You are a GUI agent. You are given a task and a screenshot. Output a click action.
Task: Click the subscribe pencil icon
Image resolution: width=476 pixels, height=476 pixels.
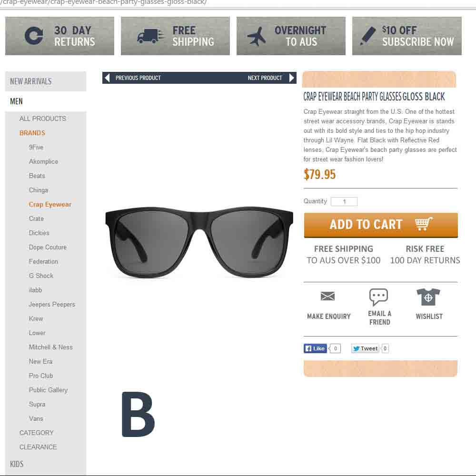point(368,36)
